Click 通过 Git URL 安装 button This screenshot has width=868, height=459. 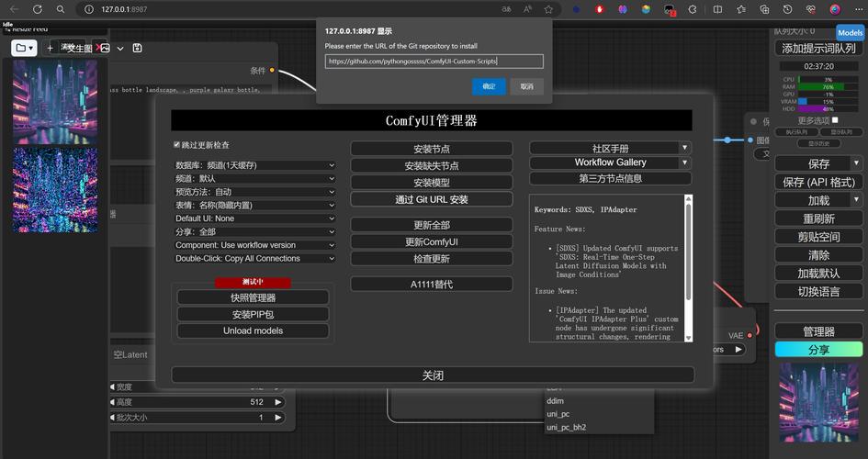click(431, 199)
